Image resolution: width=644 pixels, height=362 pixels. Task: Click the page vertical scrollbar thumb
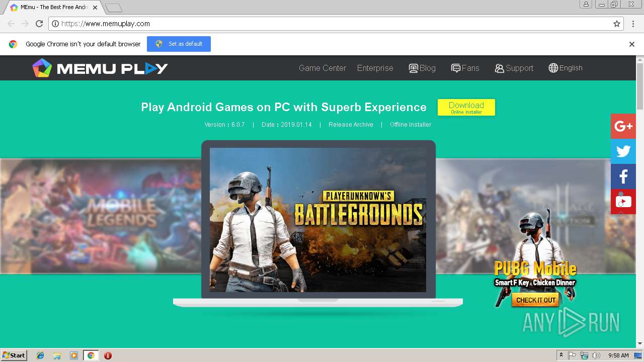[x=640, y=85]
